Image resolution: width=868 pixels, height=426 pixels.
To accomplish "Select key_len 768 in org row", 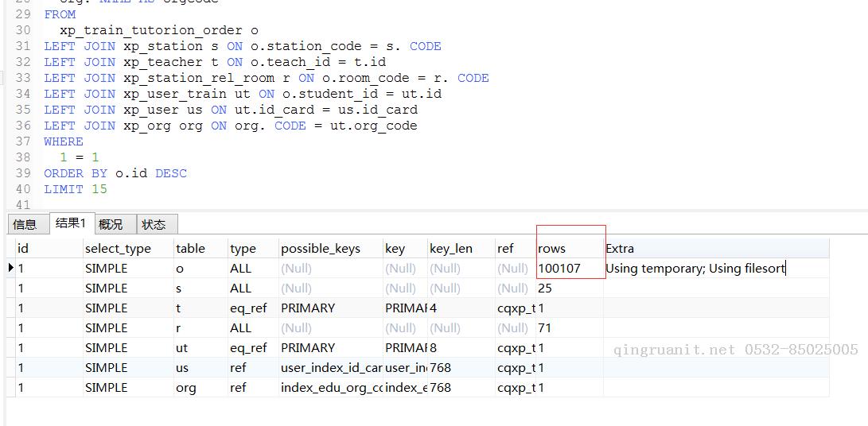I will tap(461, 388).
